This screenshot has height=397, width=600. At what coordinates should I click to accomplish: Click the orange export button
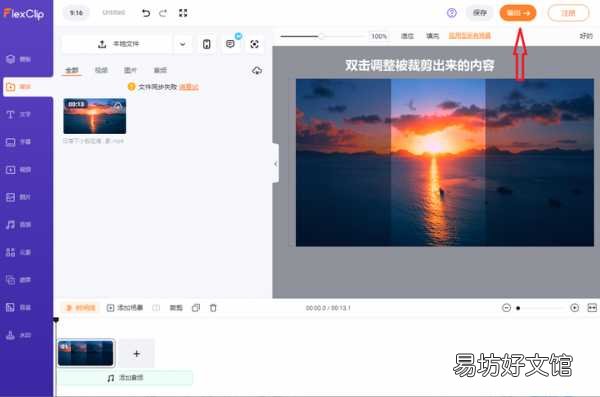coord(518,13)
